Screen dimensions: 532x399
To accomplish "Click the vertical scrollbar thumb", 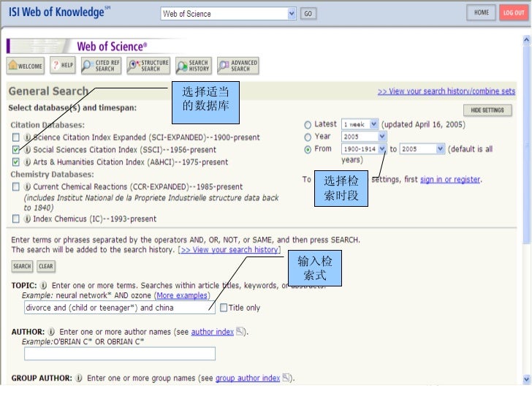I will click(526, 145).
